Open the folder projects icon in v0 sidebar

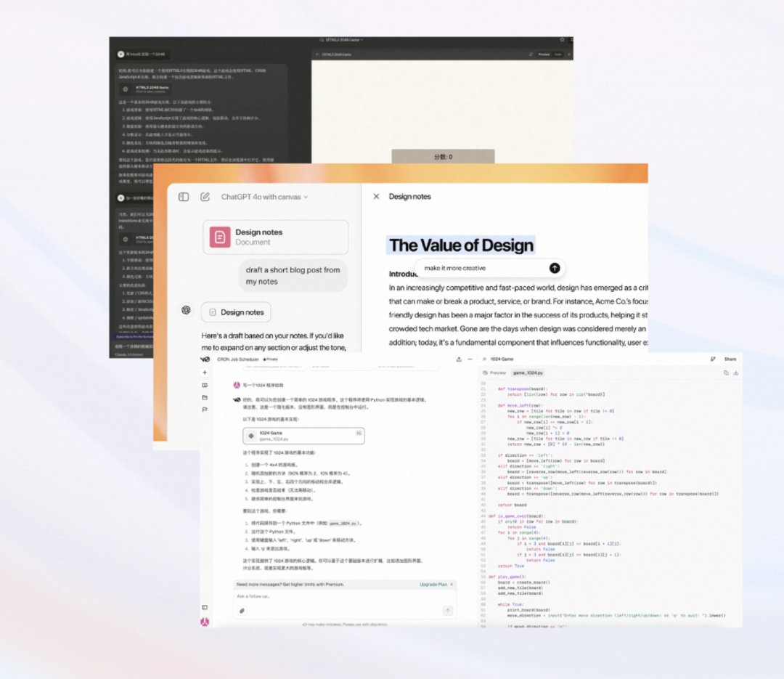coord(205,397)
